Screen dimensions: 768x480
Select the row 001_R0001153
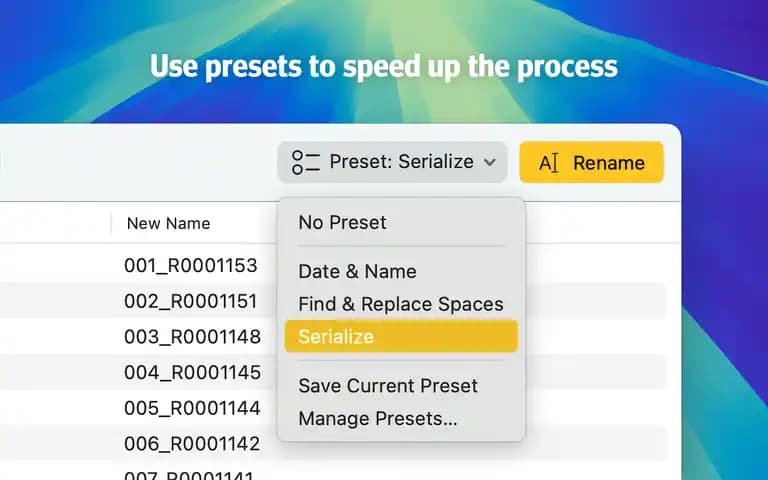coord(191,265)
